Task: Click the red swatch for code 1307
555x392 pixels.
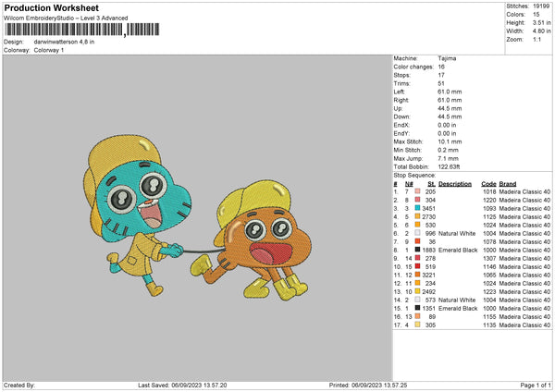Action: (x=418, y=258)
